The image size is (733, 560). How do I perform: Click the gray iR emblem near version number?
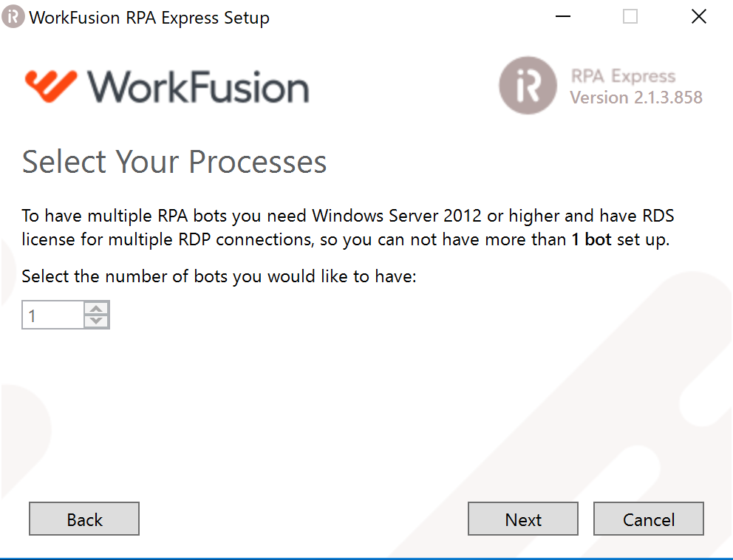528,85
